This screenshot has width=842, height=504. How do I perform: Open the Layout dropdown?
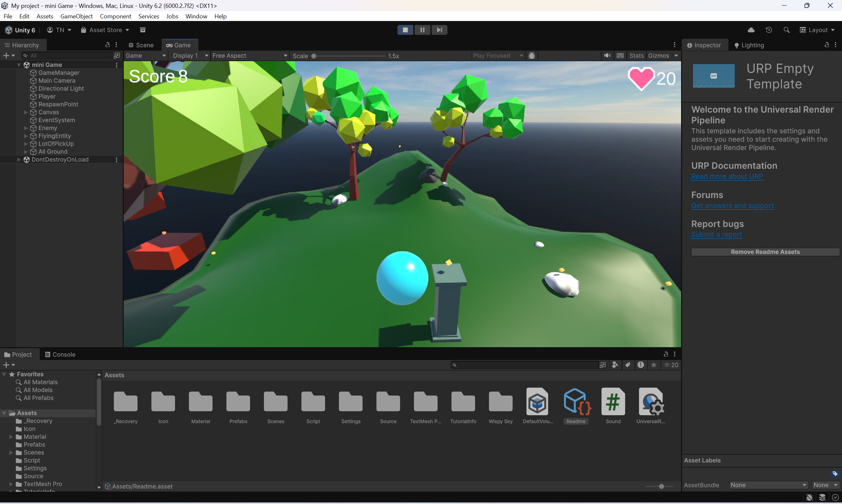pyautogui.click(x=817, y=30)
